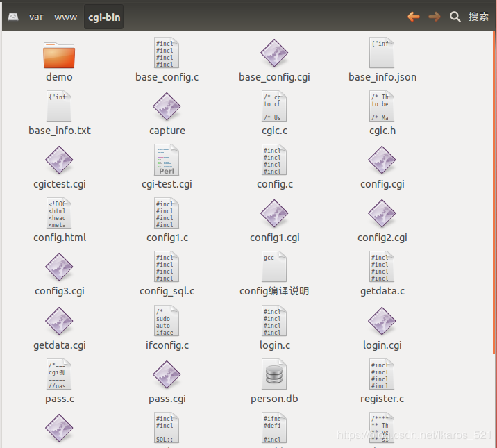This screenshot has height=448, width=497.
Task: Click the base_info.json file icon
Action: click(x=382, y=53)
